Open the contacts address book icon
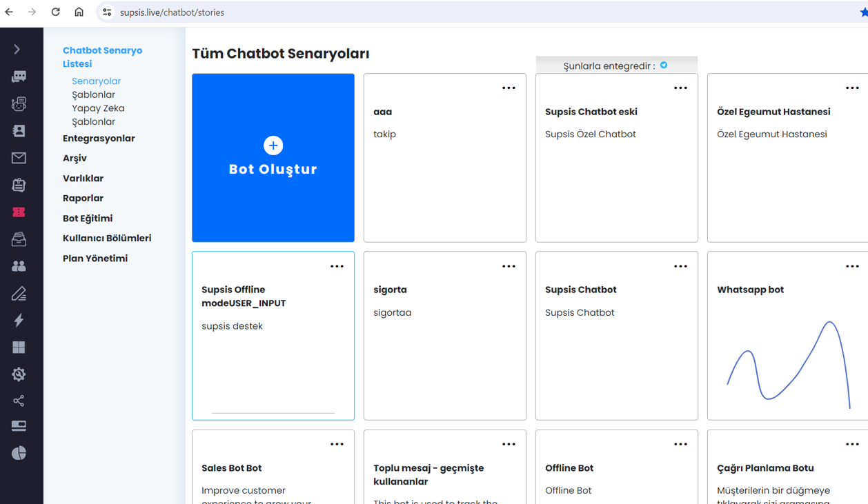Image resolution: width=868 pixels, height=504 pixels. [x=19, y=131]
